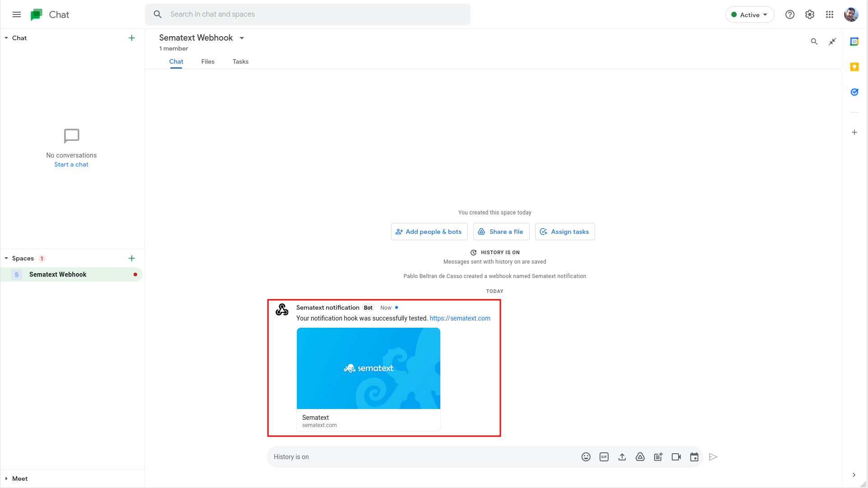Image resolution: width=868 pixels, height=488 pixels.
Task: Click Add people & bots button
Action: (429, 232)
